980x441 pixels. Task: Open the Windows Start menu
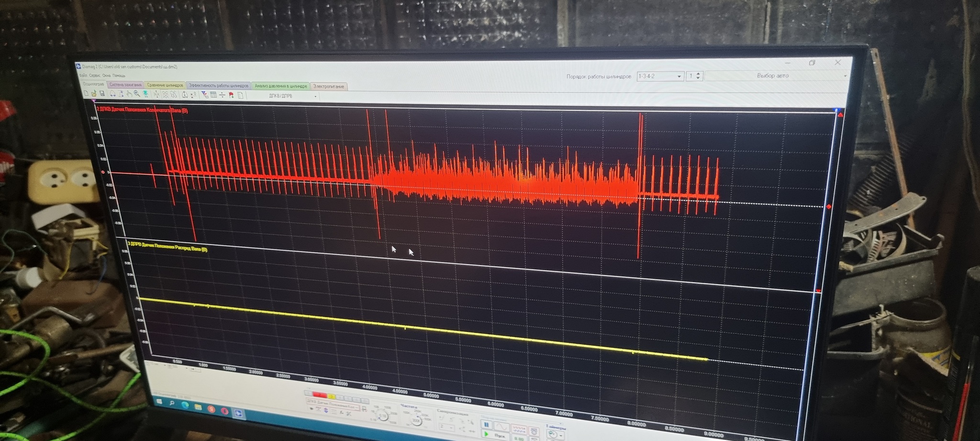[x=159, y=402]
